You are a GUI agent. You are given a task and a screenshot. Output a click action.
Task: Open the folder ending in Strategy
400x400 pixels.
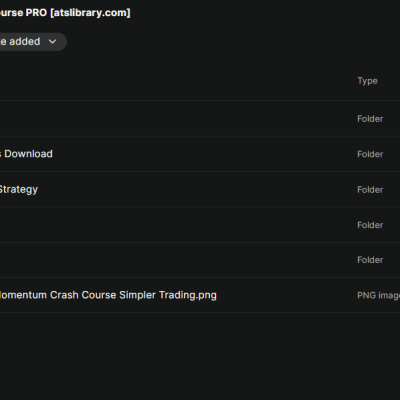(x=200, y=189)
